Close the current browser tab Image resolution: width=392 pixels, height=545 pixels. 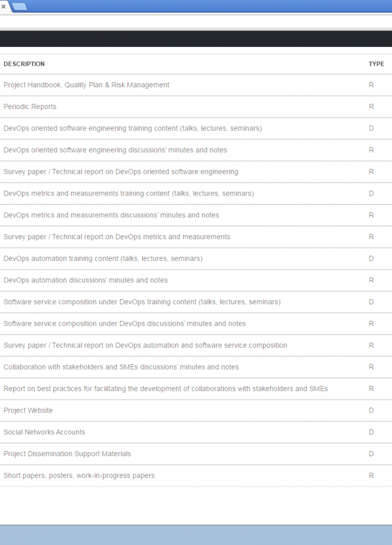(3, 7)
